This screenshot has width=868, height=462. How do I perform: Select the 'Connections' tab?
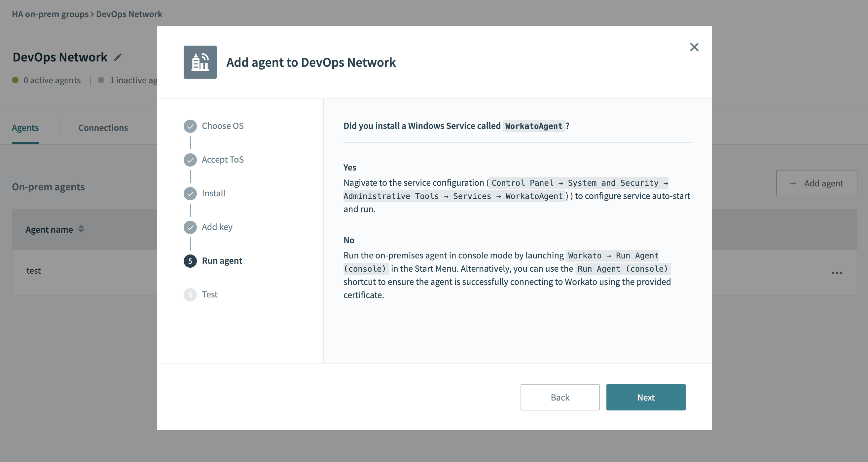pos(103,127)
